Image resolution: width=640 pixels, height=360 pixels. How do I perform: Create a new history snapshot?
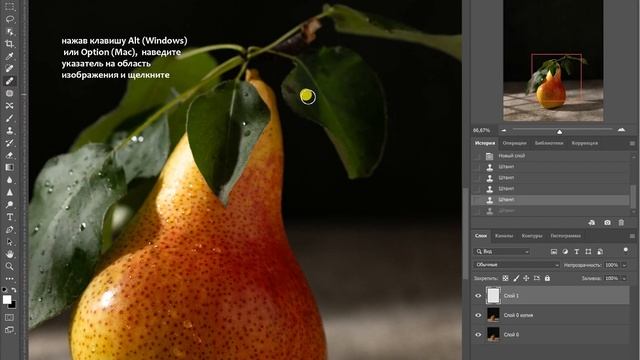(x=607, y=223)
